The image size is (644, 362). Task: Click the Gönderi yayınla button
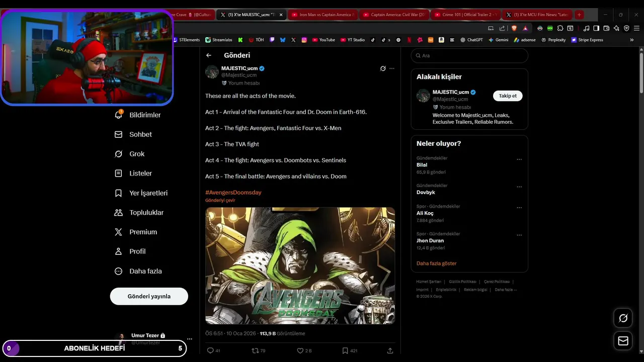pos(149,296)
